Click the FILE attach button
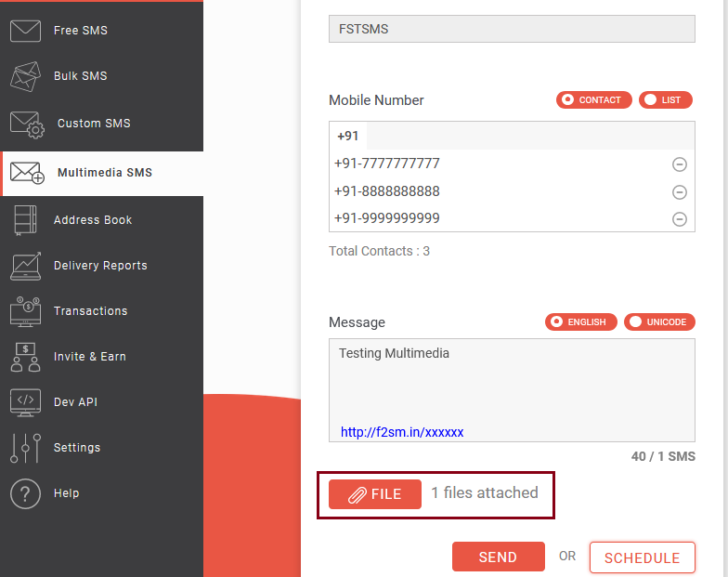728x577 pixels. [375, 494]
